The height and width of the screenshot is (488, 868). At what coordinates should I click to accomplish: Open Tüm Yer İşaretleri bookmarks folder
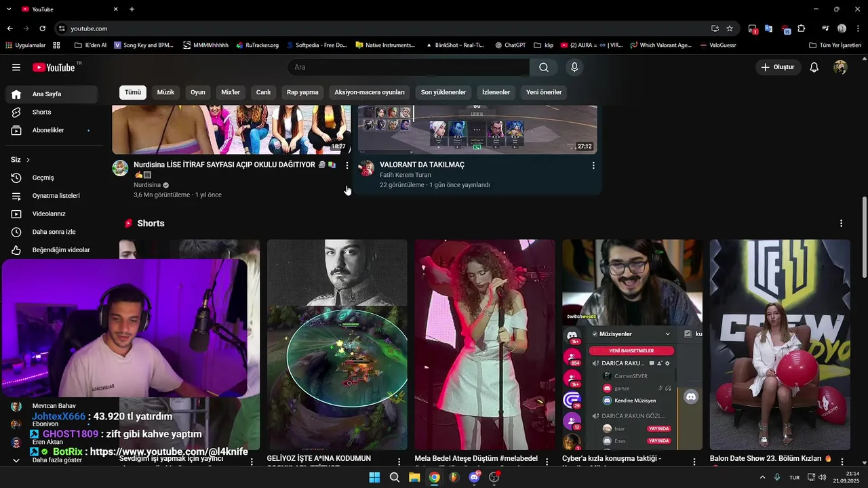(x=835, y=45)
